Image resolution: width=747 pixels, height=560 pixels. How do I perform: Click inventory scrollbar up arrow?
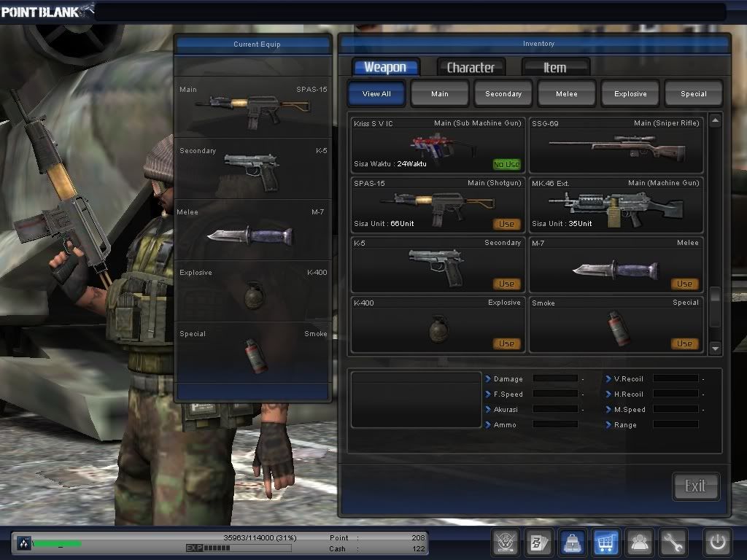715,120
